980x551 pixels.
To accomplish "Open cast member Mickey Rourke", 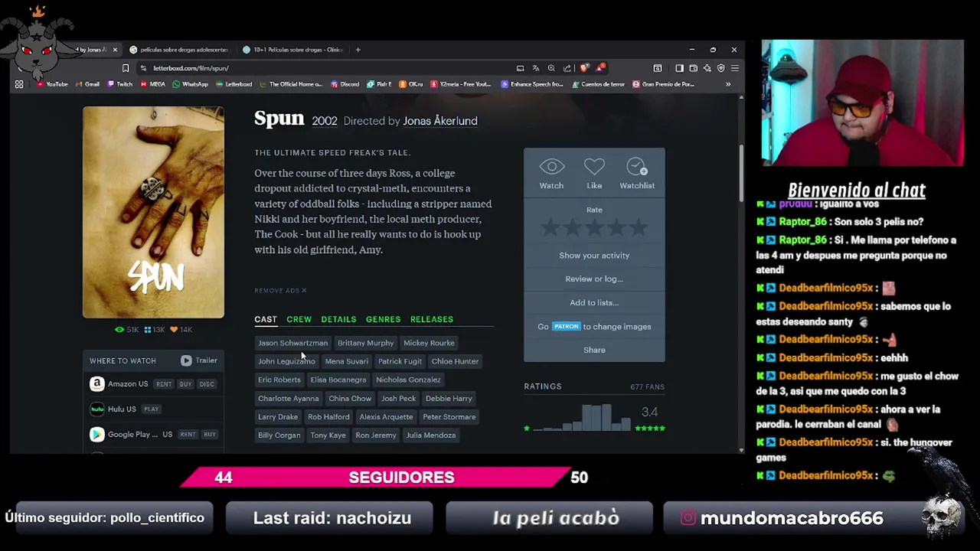I will (x=429, y=343).
